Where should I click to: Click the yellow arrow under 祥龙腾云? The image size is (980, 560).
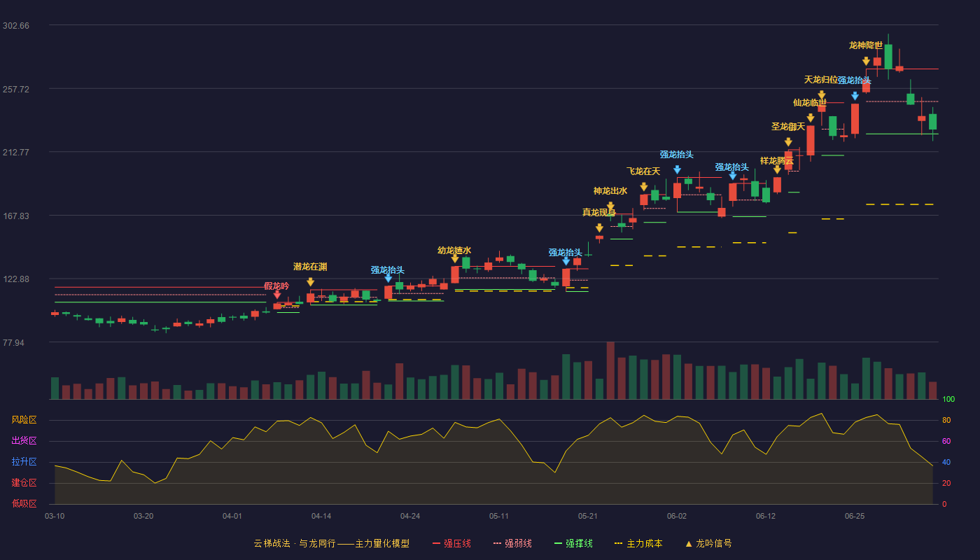pos(777,169)
